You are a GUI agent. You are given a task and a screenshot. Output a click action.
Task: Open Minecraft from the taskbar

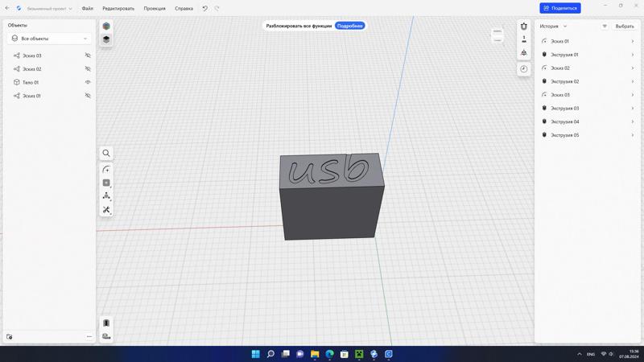(x=359, y=354)
